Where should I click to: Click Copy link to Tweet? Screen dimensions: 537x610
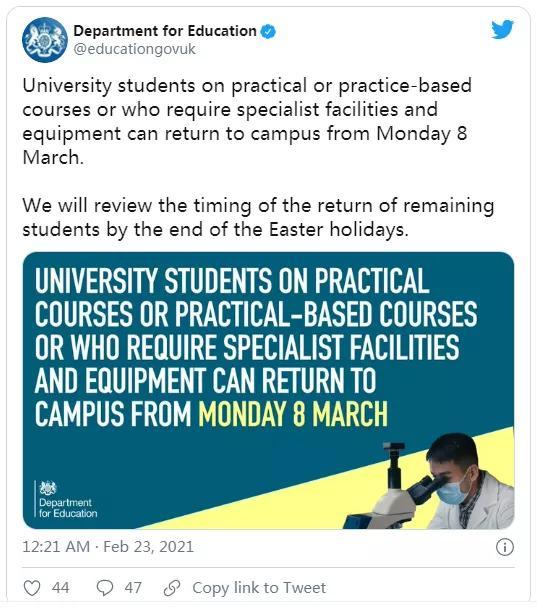[x=259, y=588]
